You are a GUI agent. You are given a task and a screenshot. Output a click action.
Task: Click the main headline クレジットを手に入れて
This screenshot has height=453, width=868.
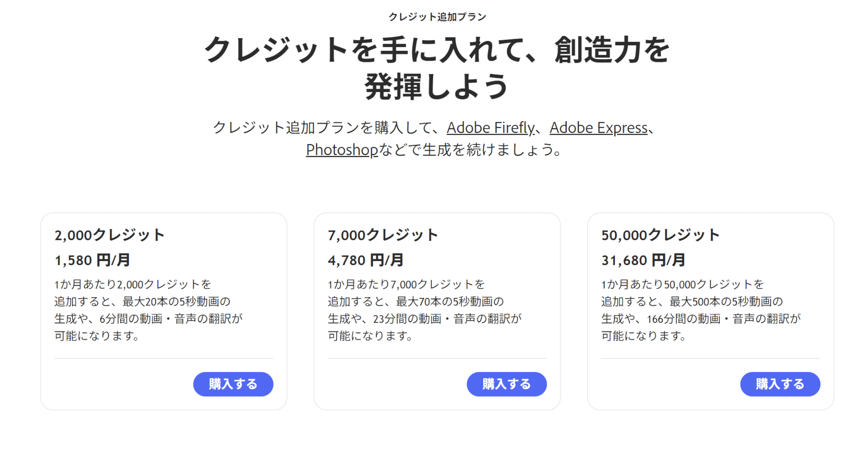coord(437,50)
